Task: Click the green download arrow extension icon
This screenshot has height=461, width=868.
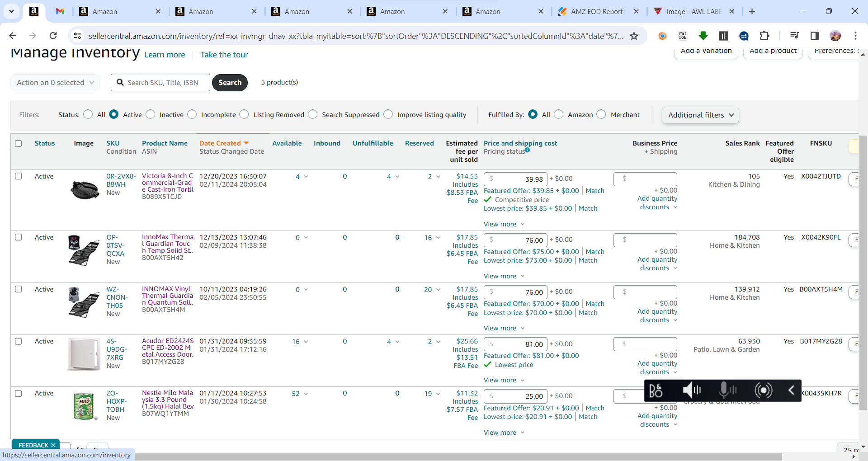Action: (703, 36)
